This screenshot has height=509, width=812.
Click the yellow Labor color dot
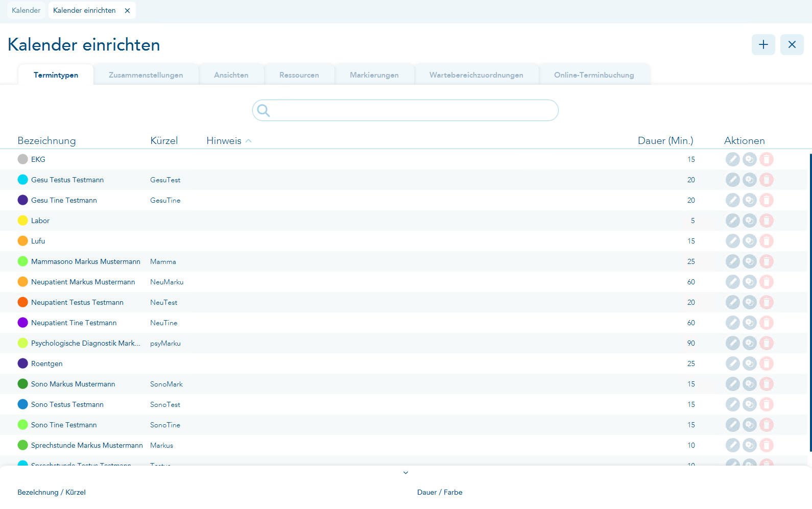point(23,221)
